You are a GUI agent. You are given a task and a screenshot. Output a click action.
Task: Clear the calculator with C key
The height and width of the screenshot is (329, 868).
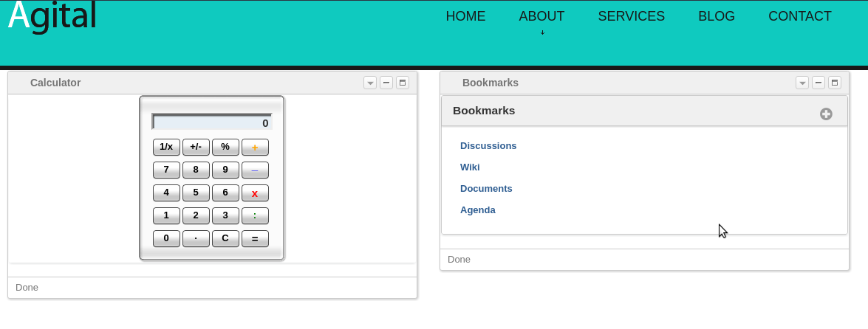(x=225, y=238)
